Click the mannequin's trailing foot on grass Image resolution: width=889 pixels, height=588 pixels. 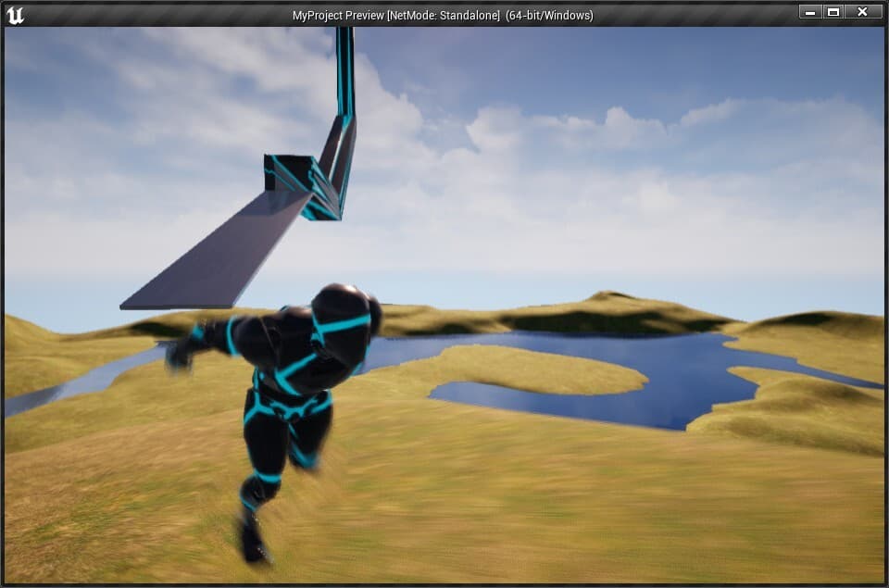point(254,540)
